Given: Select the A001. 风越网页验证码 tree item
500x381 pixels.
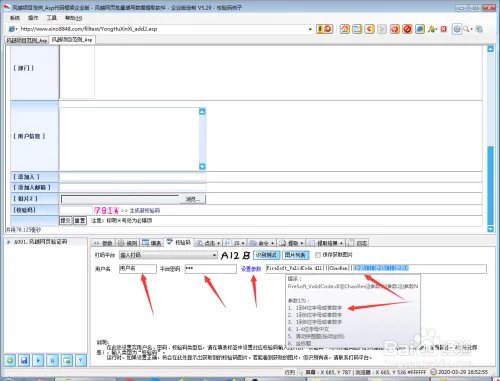Looking at the screenshot, I should pos(40,242).
